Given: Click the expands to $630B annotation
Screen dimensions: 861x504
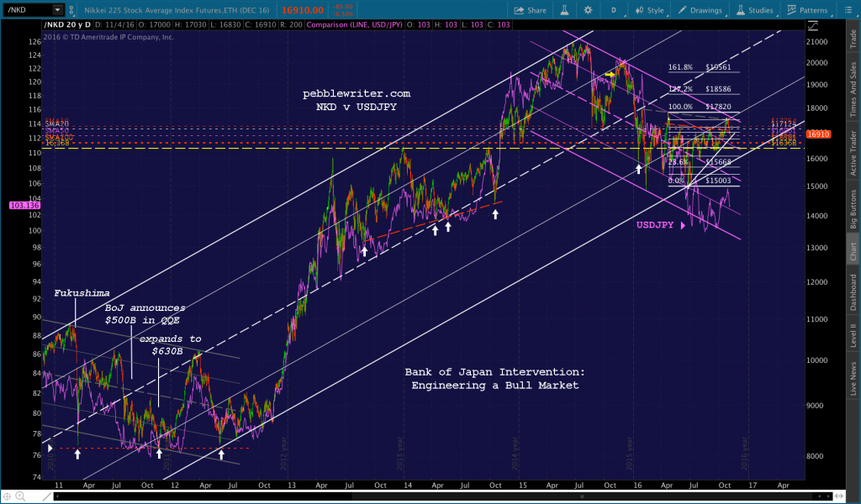Looking at the screenshot, I should [x=170, y=344].
